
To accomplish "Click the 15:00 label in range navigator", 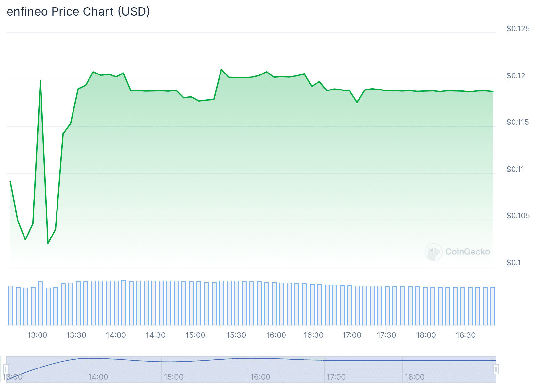I will 173,377.
